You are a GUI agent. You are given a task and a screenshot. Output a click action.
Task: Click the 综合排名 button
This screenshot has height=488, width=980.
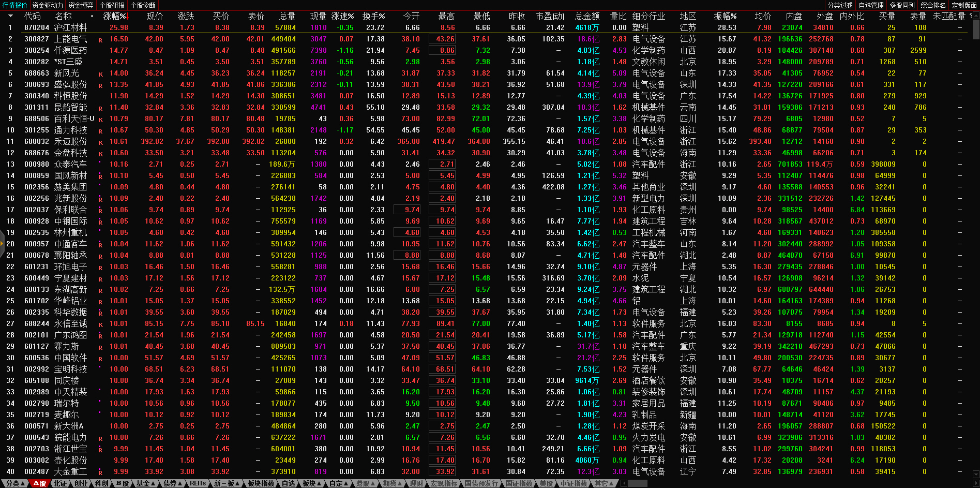[933, 5]
